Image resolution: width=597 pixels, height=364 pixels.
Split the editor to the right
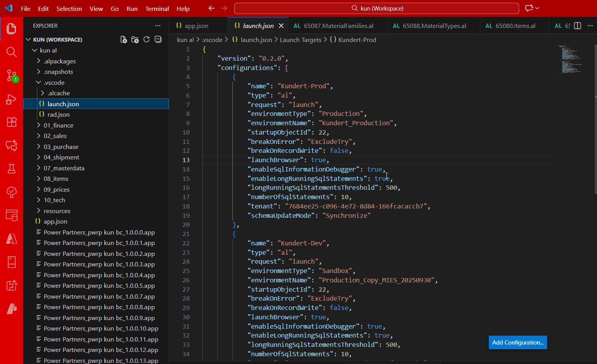pos(578,26)
